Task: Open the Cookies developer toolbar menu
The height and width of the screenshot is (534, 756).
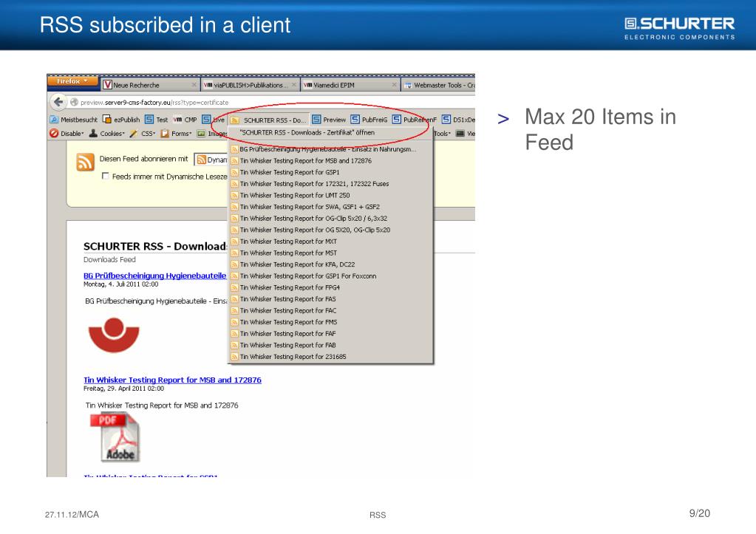Action: click(x=107, y=134)
